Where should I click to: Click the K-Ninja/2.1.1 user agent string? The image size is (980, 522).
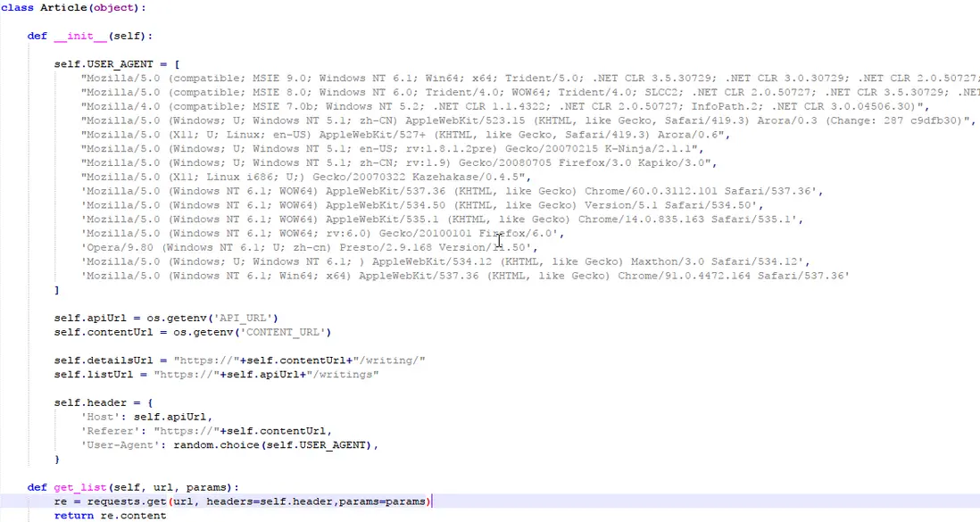(392, 149)
